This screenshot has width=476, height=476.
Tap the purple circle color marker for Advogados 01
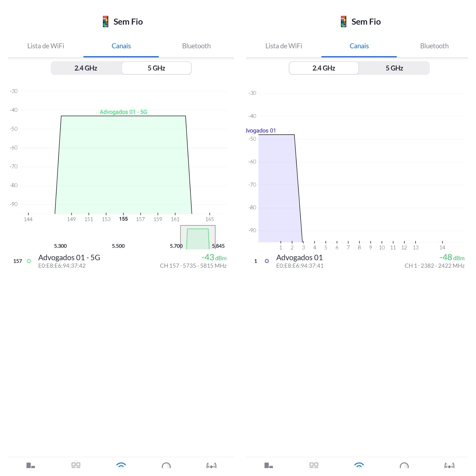pos(267,261)
